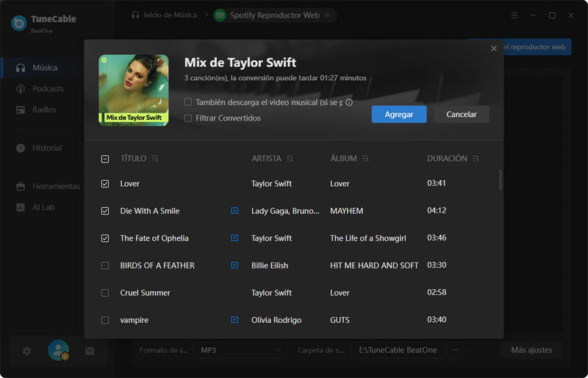Click the mail envelope icon in sidebar
Image resolution: width=588 pixels, height=378 pixels.
90,352
